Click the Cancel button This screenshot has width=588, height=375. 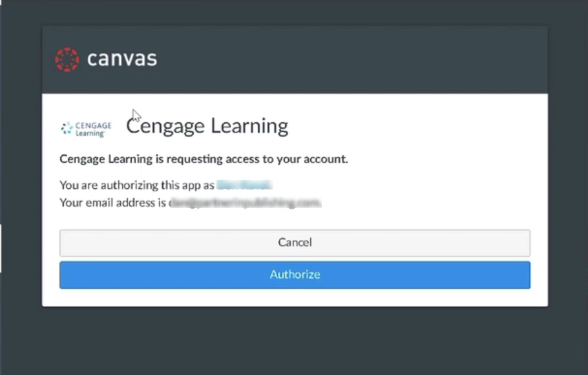coord(295,243)
